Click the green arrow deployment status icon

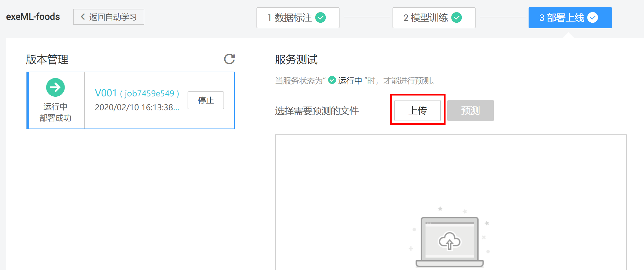click(x=55, y=87)
